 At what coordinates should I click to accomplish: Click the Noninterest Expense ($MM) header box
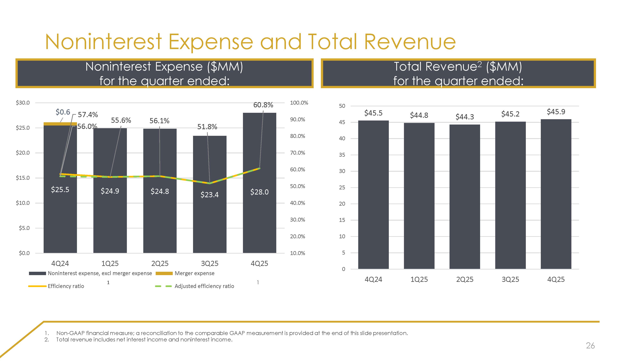[164, 74]
